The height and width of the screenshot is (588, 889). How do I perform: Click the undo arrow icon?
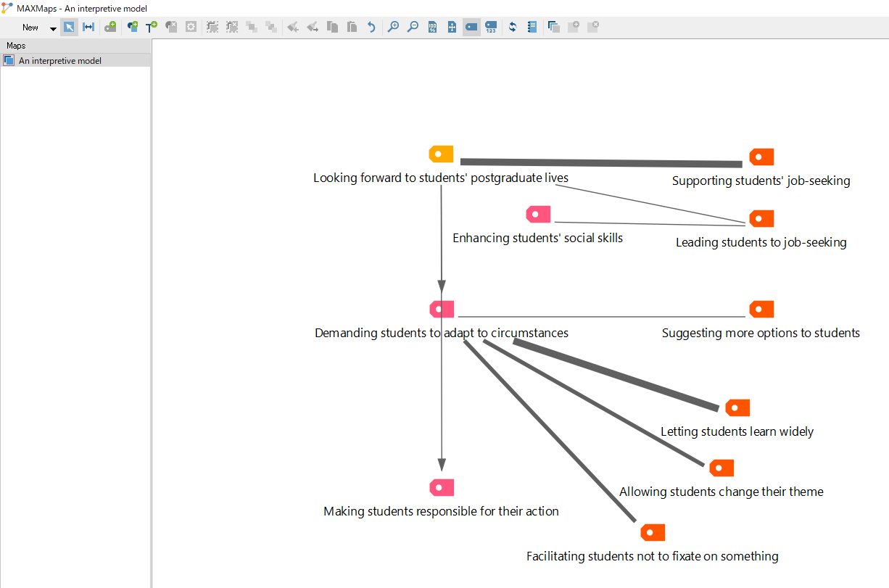pyautogui.click(x=371, y=28)
